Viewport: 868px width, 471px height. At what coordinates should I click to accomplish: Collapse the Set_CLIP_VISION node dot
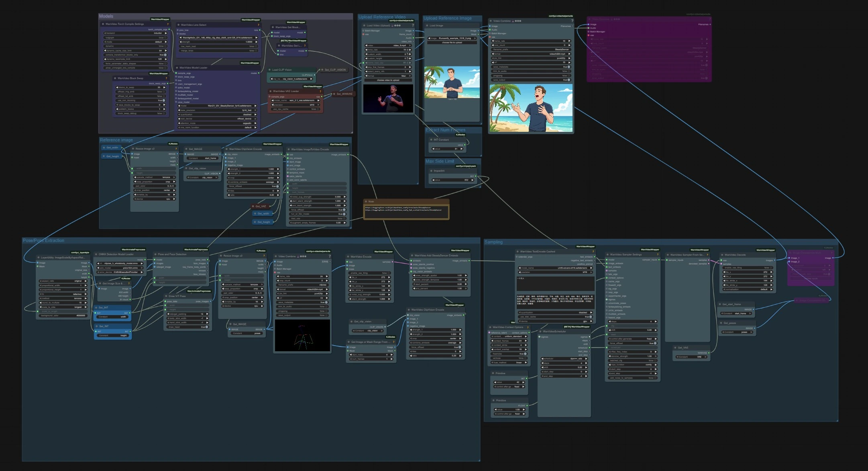pyautogui.click(x=322, y=70)
